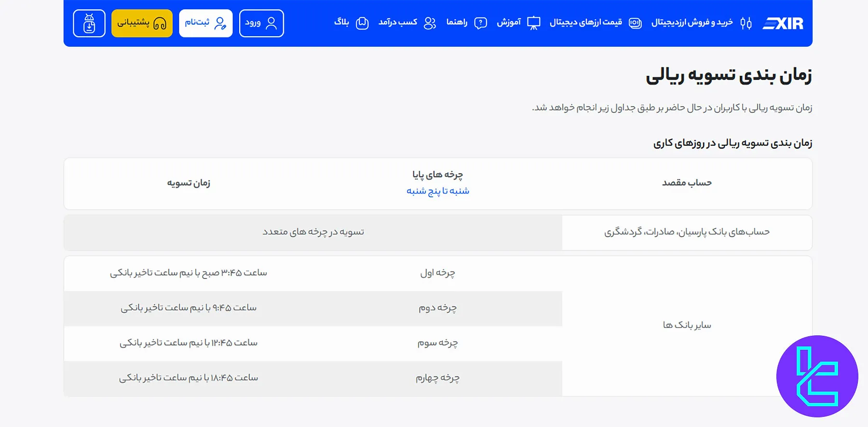Click the EXIR logo
Image resolution: width=868 pixels, height=427 pixels.
[x=783, y=23]
